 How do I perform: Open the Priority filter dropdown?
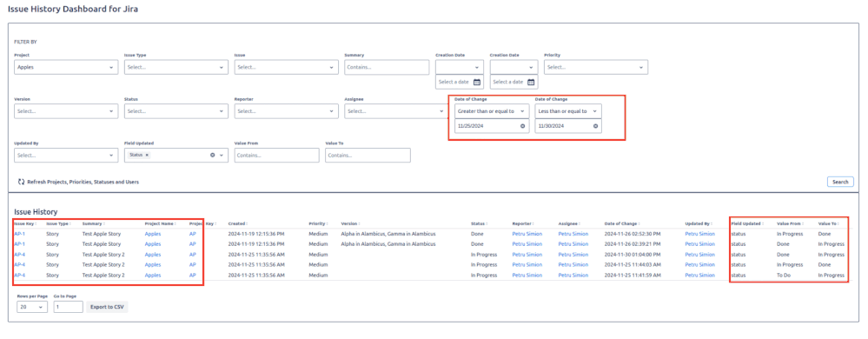point(596,67)
